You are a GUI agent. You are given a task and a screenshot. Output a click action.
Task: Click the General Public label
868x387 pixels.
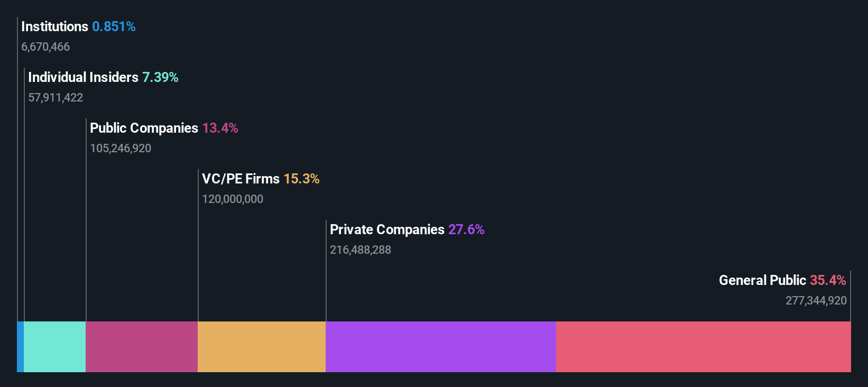coord(763,280)
